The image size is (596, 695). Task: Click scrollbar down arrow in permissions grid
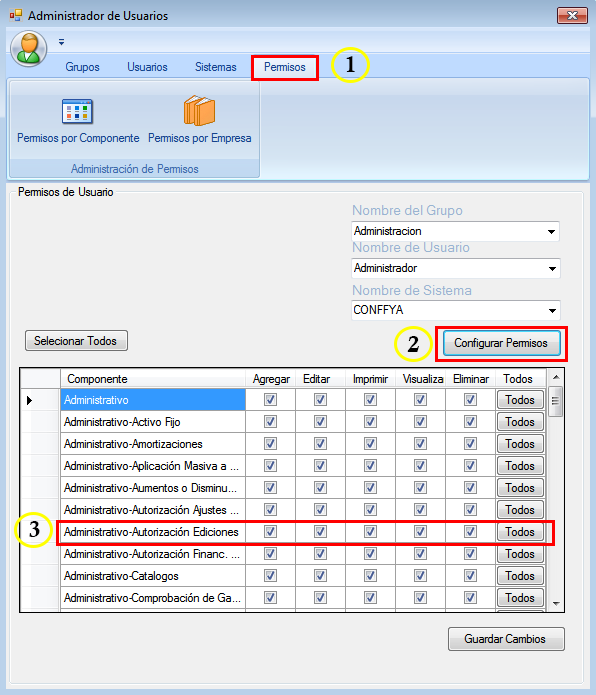(556, 603)
